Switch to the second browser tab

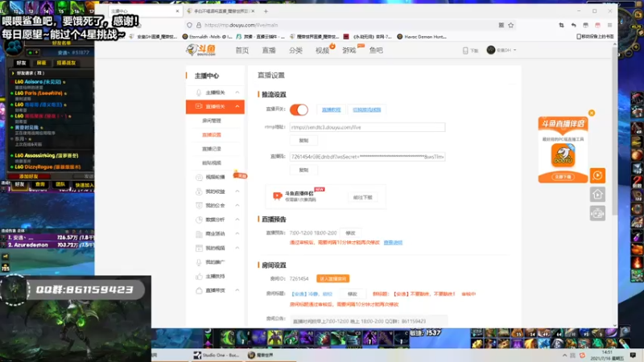coord(221,11)
